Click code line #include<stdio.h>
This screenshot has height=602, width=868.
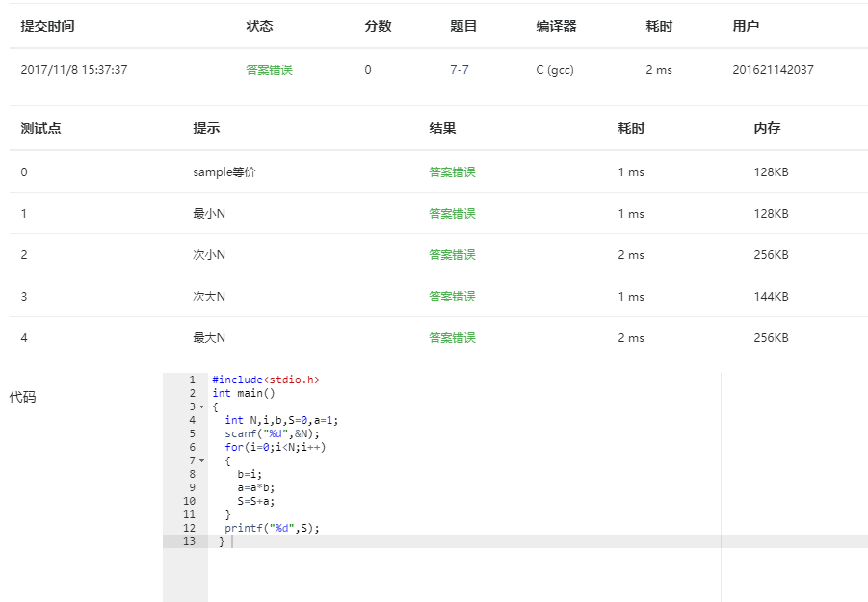pos(266,380)
